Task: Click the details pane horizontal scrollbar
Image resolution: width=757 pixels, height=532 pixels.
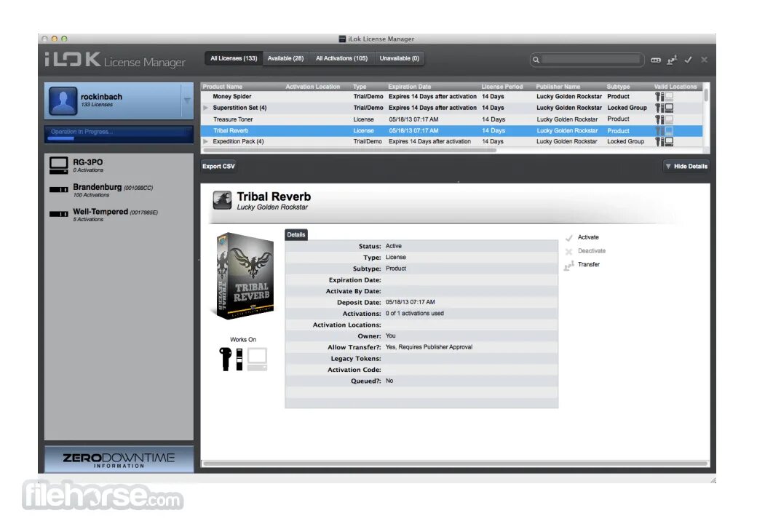Action: point(455,464)
